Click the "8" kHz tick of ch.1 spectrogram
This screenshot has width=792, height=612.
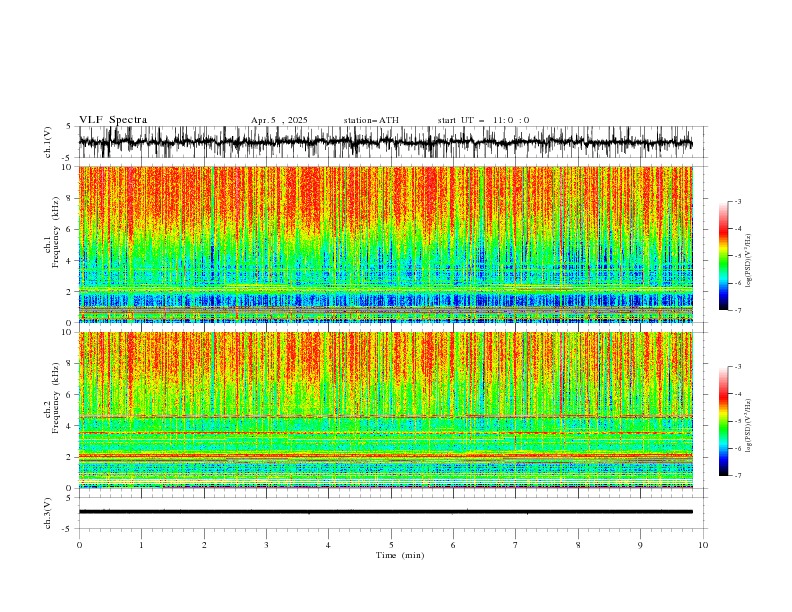70,198
